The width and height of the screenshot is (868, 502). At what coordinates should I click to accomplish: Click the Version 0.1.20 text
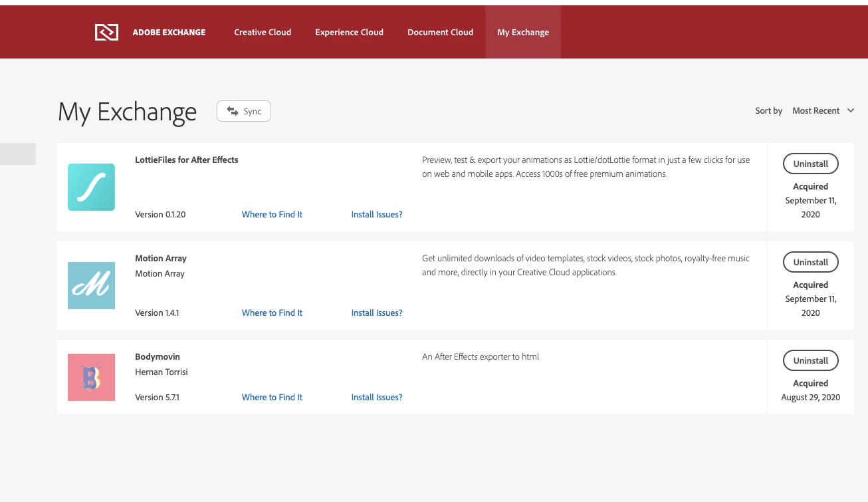[160, 214]
